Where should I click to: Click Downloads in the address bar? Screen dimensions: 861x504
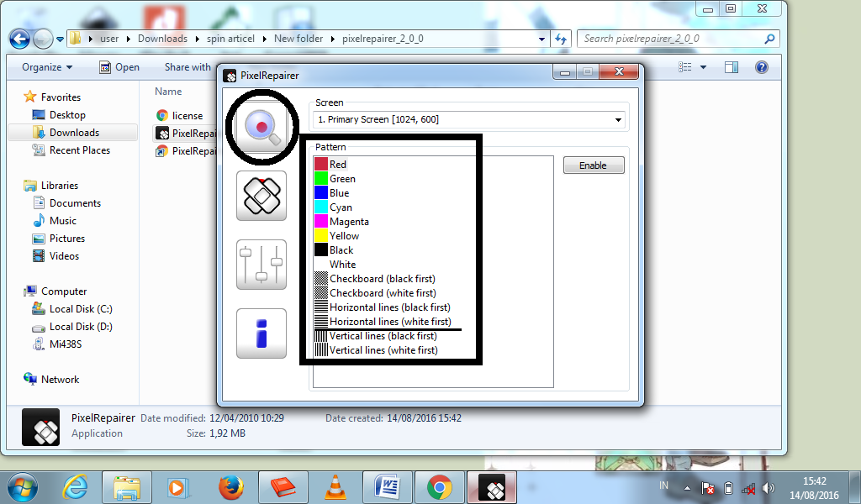click(x=162, y=39)
